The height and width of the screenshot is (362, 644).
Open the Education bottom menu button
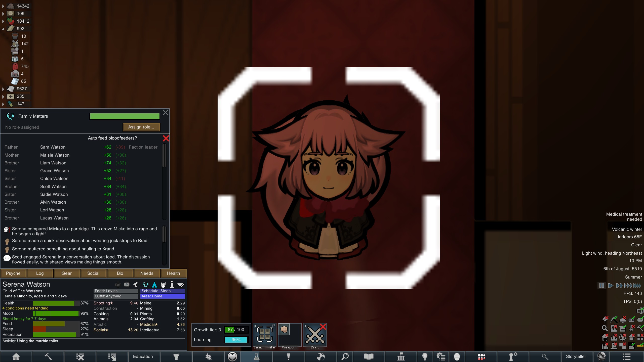tap(143, 356)
